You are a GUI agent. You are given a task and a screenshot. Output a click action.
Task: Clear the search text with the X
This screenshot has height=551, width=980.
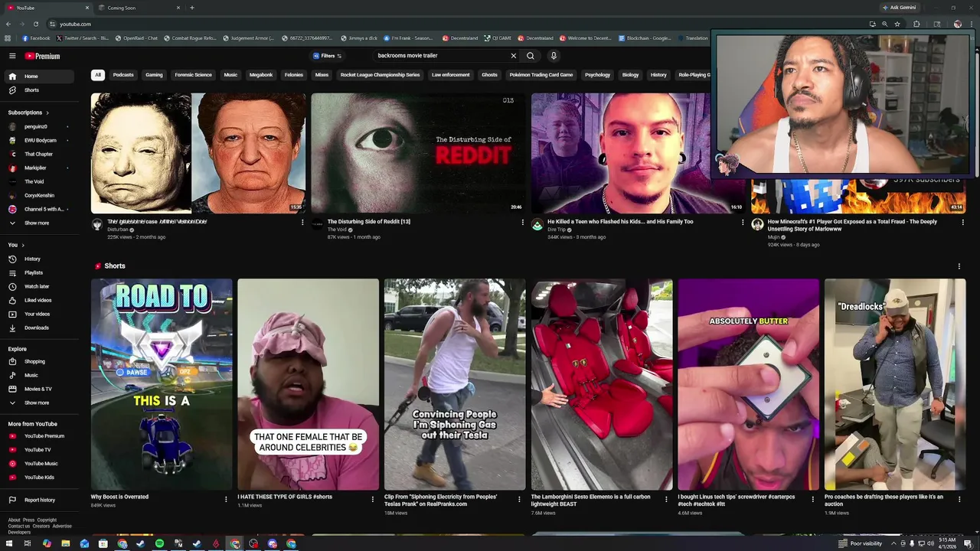point(514,56)
